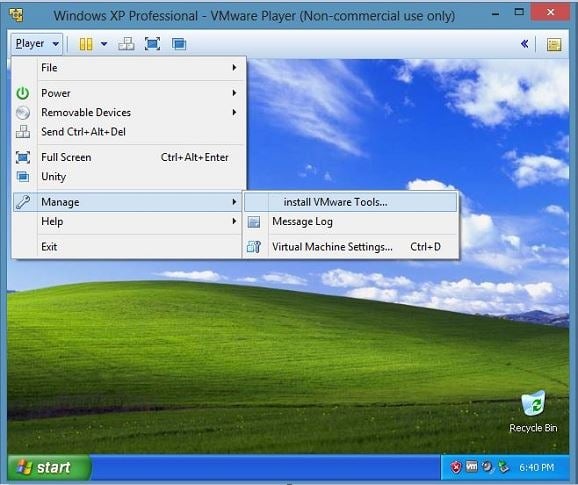Click the Ctrl+Alt+Enter shortcut text
Image resolution: width=578 pixels, height=485 pixels.
(x=195, y=157)
